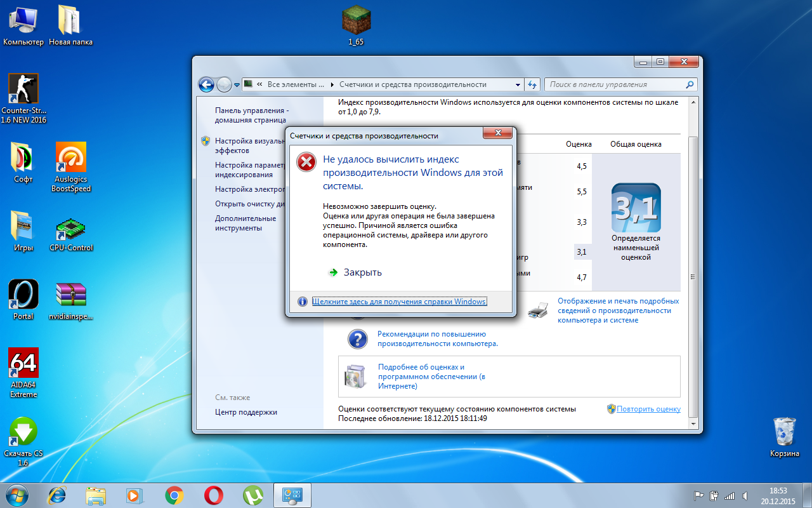Launch the Portal game shortcut
812x508 pixels.
click(23, 300)
